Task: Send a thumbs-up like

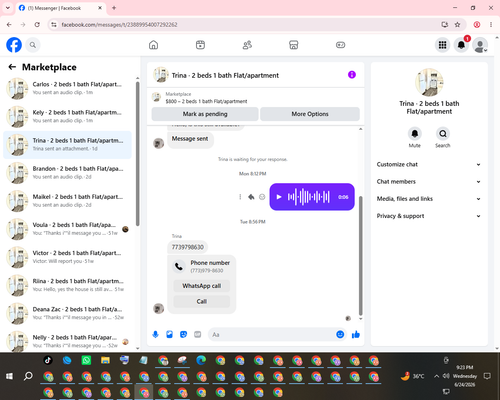Action: [356, 334]
